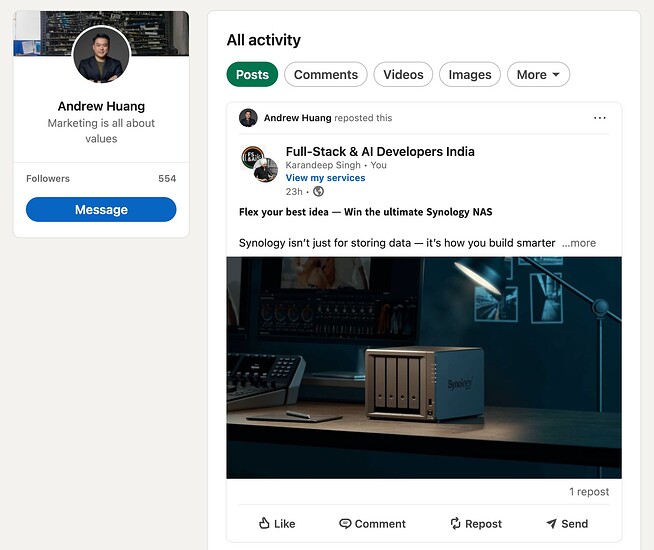This screenshot has height=550, width=654.
Task: View the 1 repost count
Action: pyautogui.click(x=589, y=492)
